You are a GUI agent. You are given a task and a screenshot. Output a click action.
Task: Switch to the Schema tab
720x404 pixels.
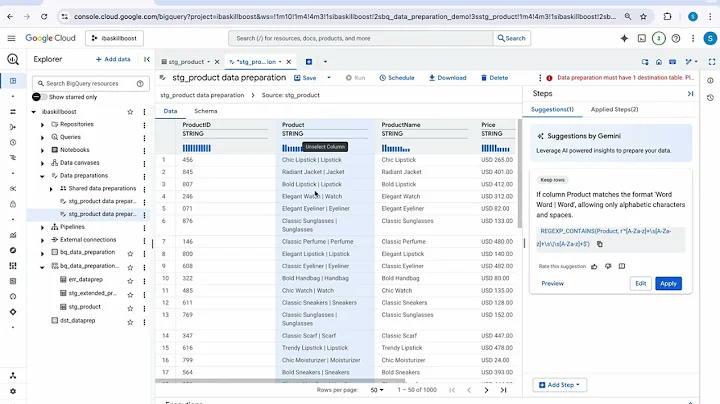pyautogui.click(x=206, y=111)
